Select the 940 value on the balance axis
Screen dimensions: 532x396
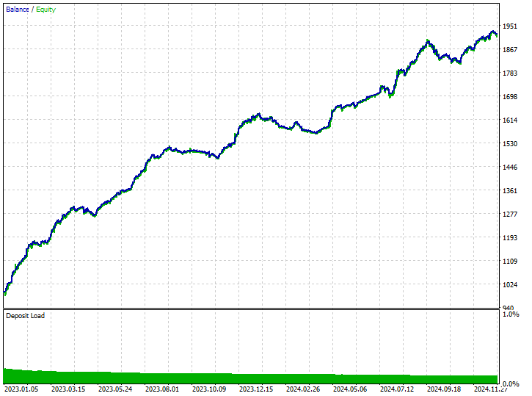[x=509, y=307]
